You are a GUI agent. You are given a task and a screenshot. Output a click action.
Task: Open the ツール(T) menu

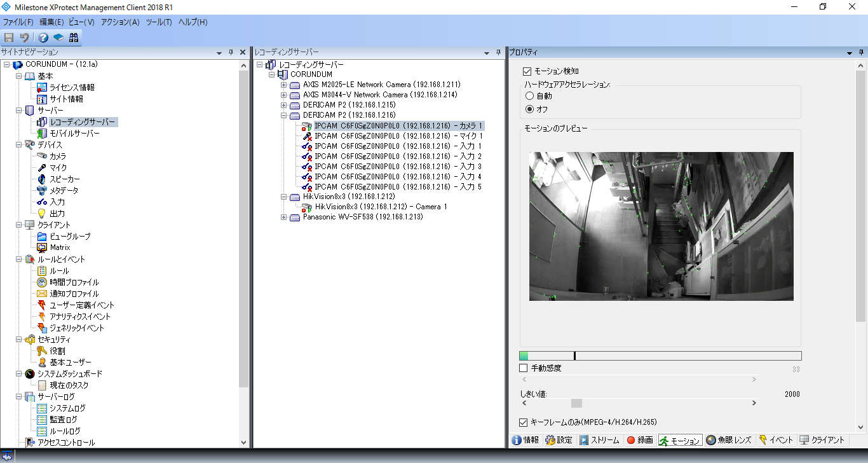point(159,22)
